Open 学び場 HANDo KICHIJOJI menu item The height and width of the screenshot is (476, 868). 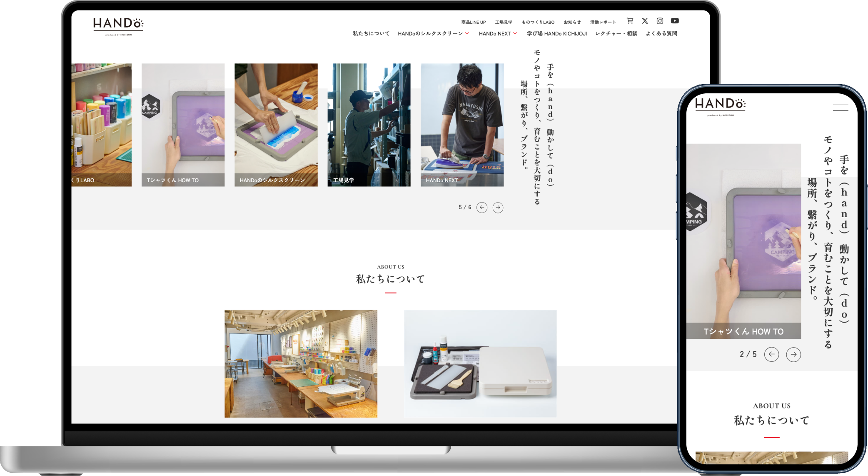point(556,34)
